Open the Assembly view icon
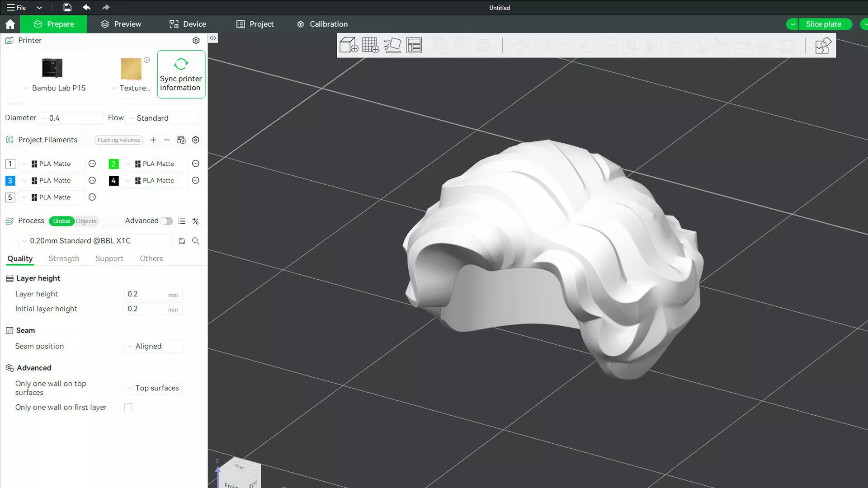Screen dimensions: 868x488 coord(823,45)
